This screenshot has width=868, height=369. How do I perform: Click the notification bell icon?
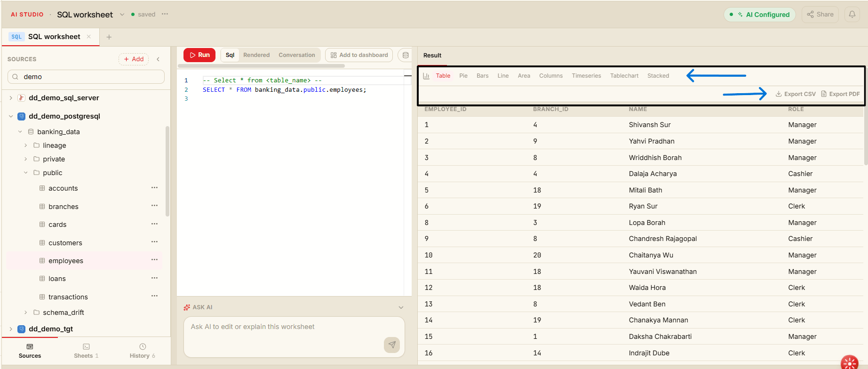point(852,15)
